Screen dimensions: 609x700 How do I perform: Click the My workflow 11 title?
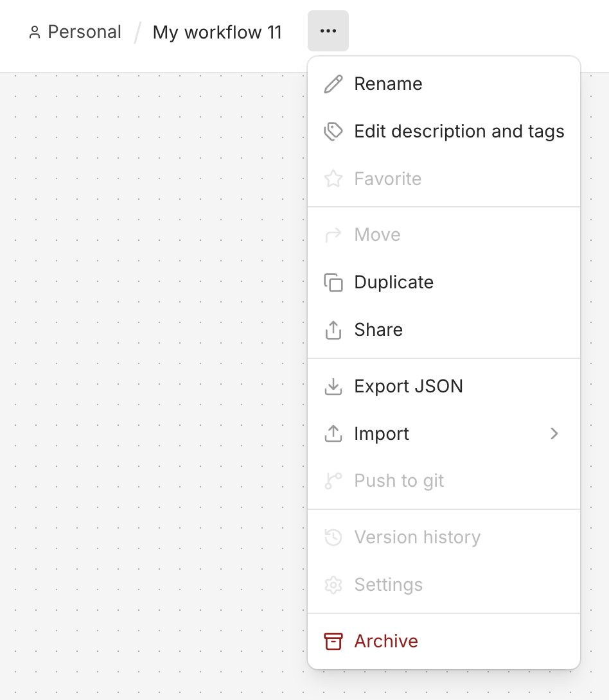click(x=217, y=32)
